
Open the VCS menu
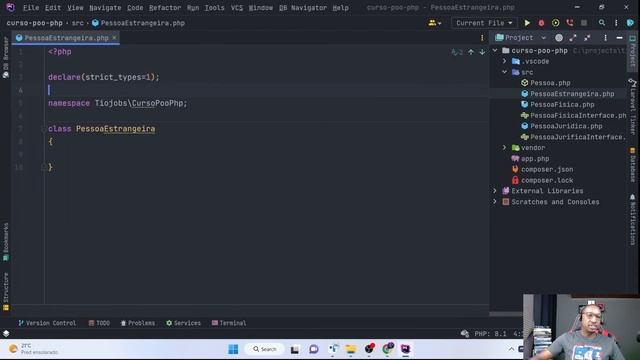(x=237, y=8)
